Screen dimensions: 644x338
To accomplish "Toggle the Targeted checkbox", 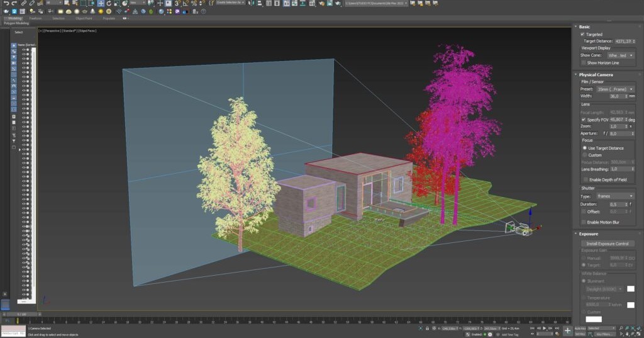I will 582,34.
